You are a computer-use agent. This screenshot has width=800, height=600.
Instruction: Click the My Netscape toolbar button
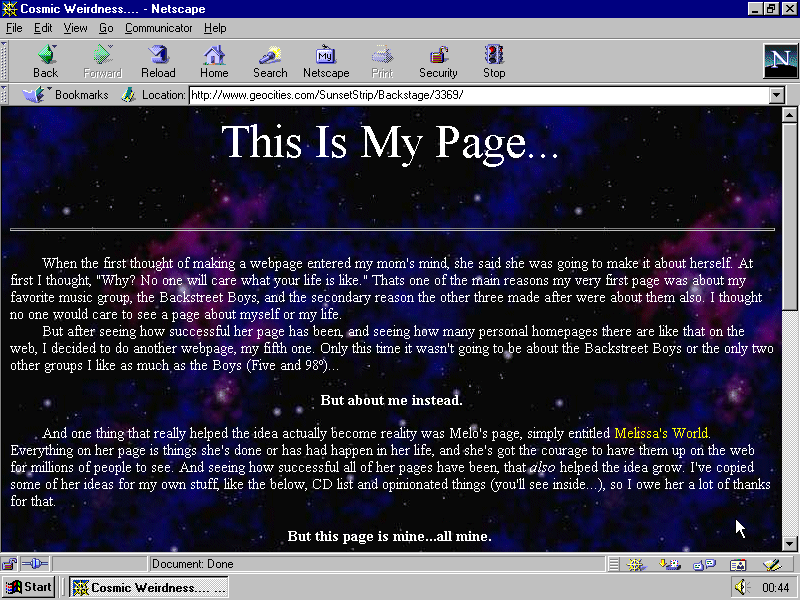(x=326, y=61)
